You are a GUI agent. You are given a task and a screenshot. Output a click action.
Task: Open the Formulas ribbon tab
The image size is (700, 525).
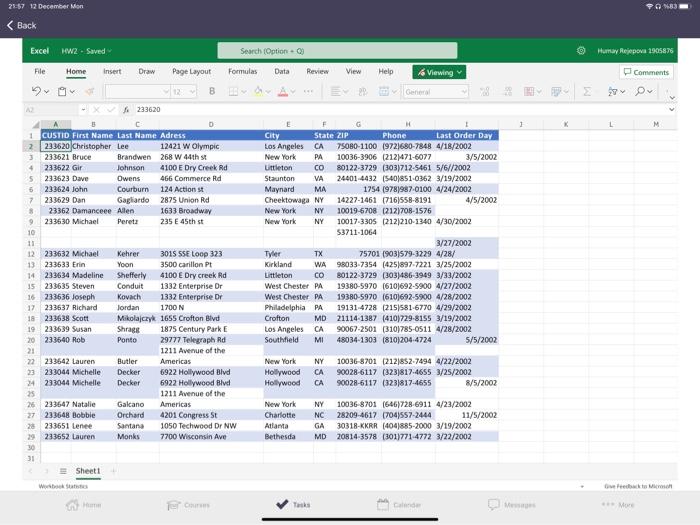point(242,71)
